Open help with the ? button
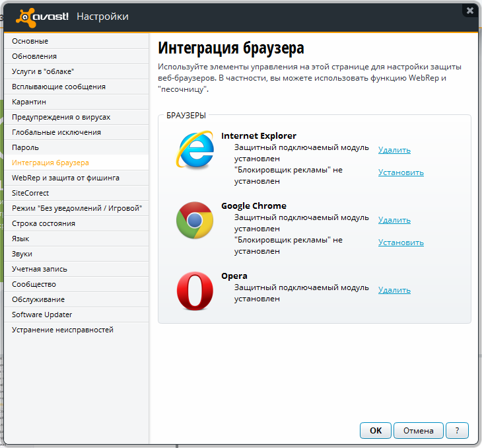482x448 pixels. point(457,430)
